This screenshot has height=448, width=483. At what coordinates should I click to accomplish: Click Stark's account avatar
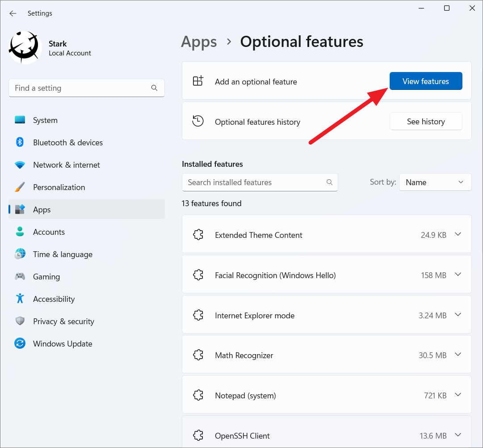tap(25, 46)
